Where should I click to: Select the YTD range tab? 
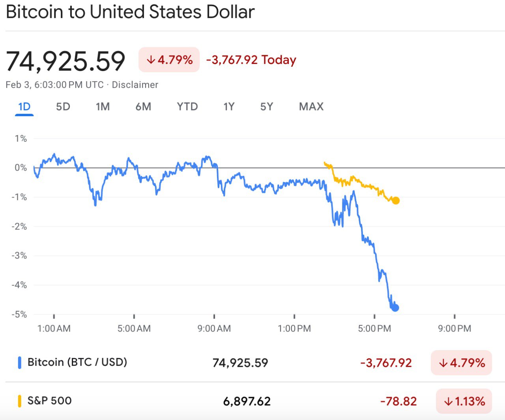coord(187,107)
